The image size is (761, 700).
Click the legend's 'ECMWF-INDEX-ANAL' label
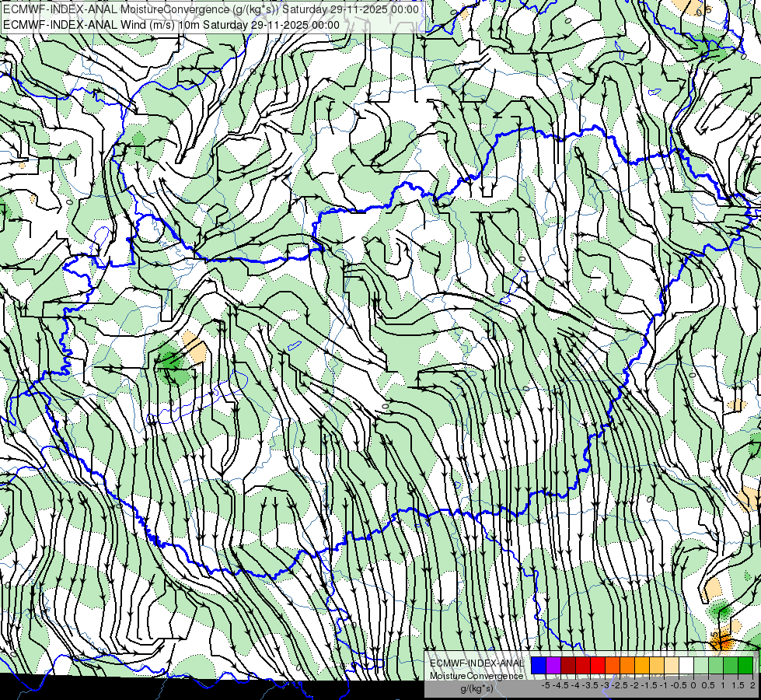tap(477, 663)
